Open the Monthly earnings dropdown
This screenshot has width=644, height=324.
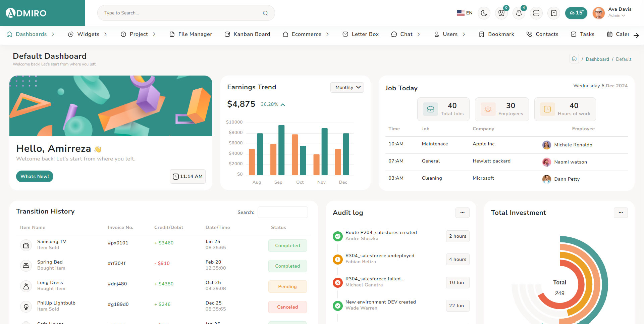[347, 87]
